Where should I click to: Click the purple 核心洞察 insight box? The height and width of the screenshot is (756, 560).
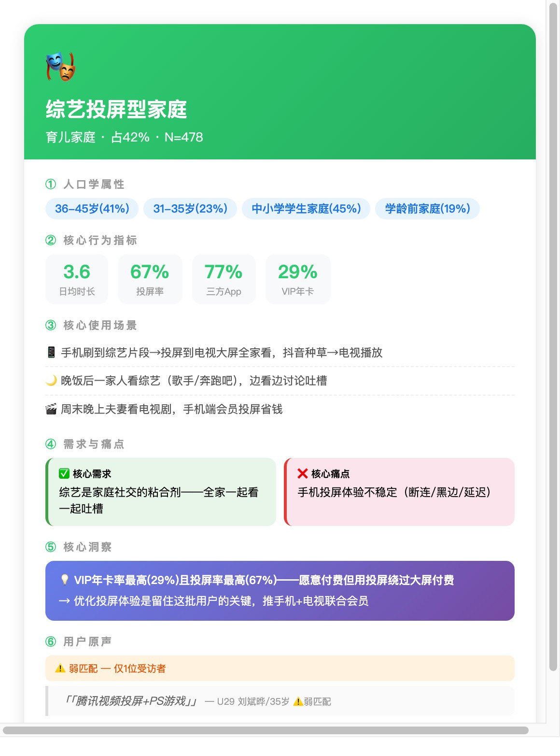click(280, 591)
